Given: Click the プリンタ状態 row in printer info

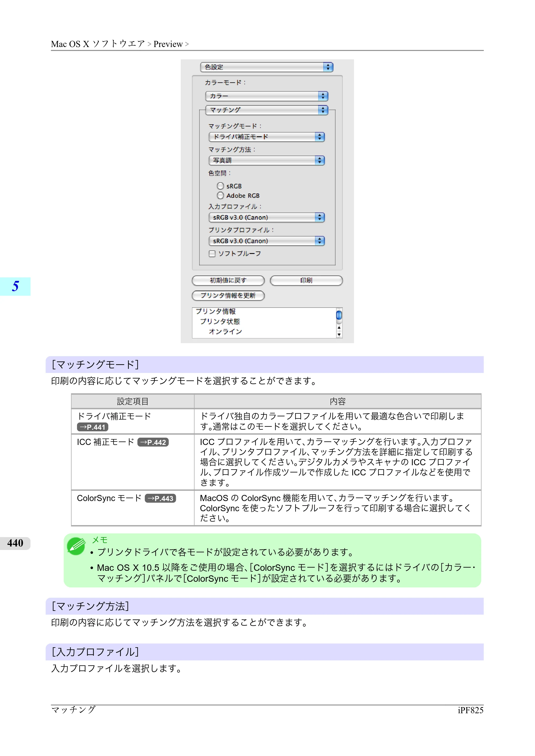Looking at the screenshot, I should tap(220, 321).
